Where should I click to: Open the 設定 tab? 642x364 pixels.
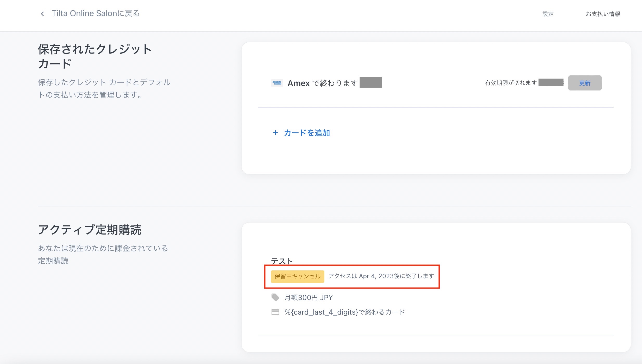[548, 14]
